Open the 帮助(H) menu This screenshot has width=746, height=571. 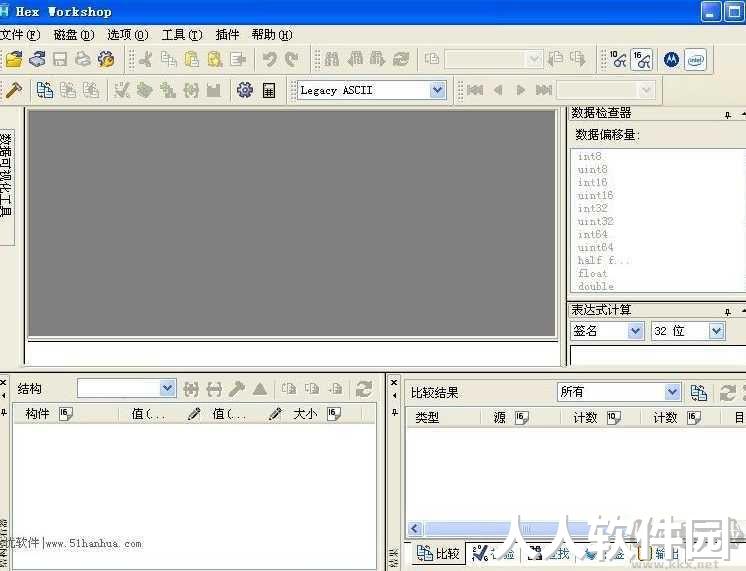pos(272,35)
